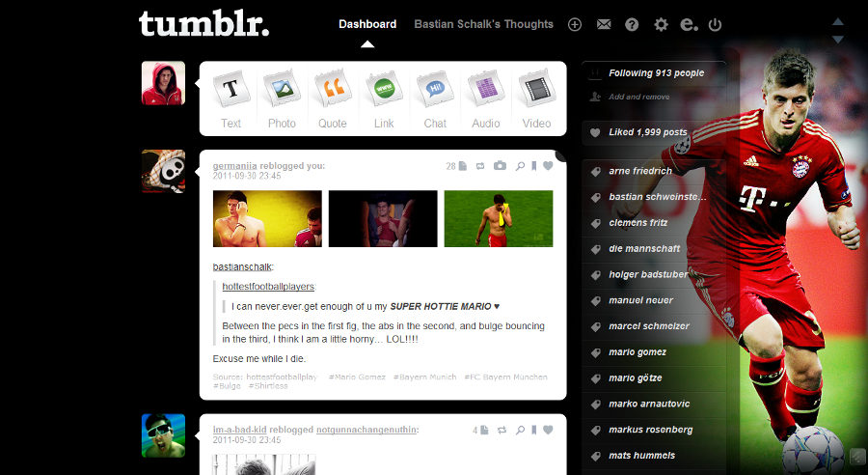Click bookmark icon on im-a-bad-kid post

coord(533,430)
